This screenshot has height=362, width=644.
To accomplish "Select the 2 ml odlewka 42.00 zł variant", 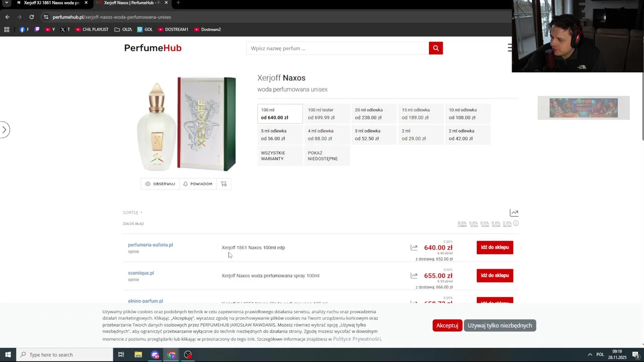I will [x=468, y=135].
